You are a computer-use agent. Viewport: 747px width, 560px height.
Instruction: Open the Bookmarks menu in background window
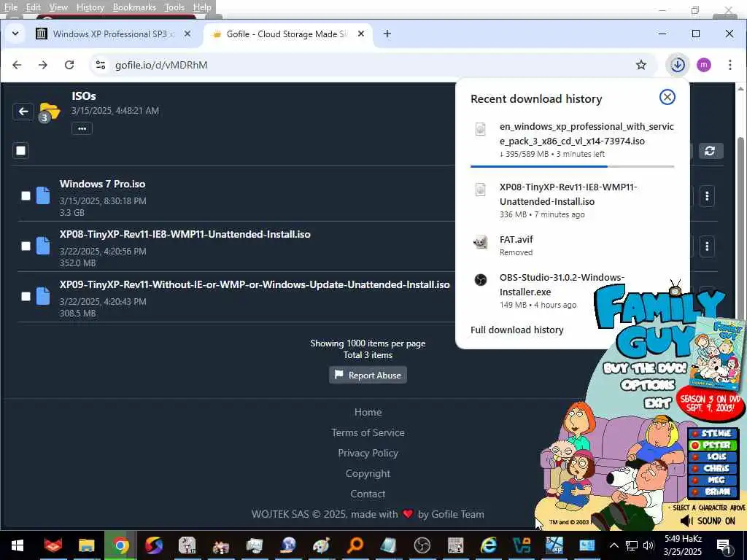134,7
